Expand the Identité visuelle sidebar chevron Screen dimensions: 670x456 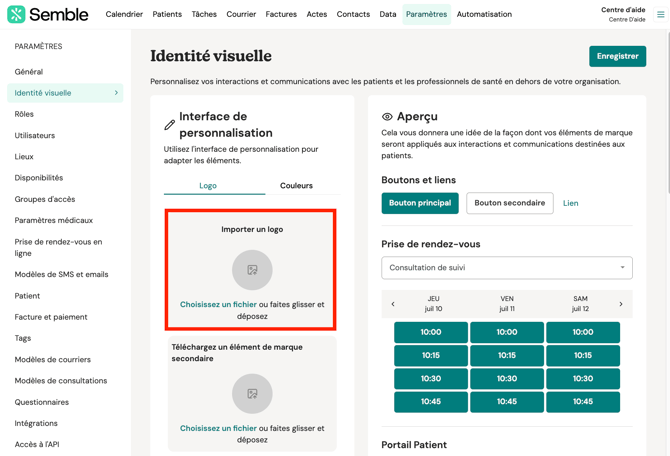(x=116, y=93)
